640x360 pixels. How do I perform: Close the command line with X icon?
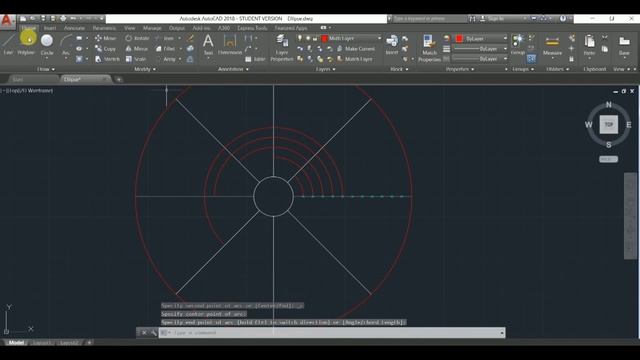pyautogui.click(x=144, y=333)
